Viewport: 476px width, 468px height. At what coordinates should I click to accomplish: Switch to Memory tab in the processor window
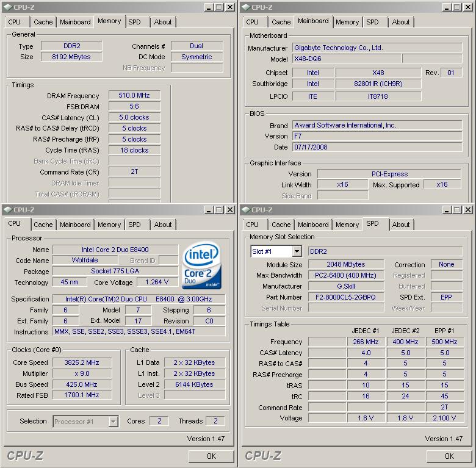click(109, 225)
